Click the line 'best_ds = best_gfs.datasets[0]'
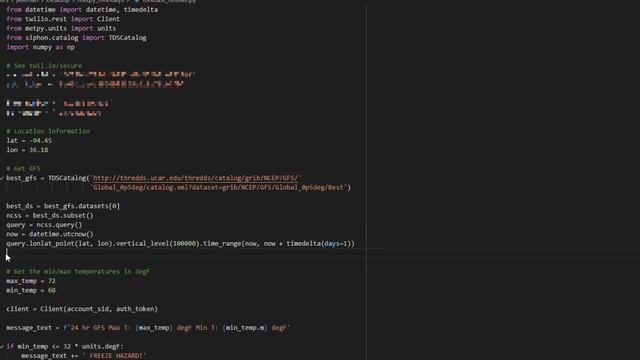640x360 pixels. point(63,206)
